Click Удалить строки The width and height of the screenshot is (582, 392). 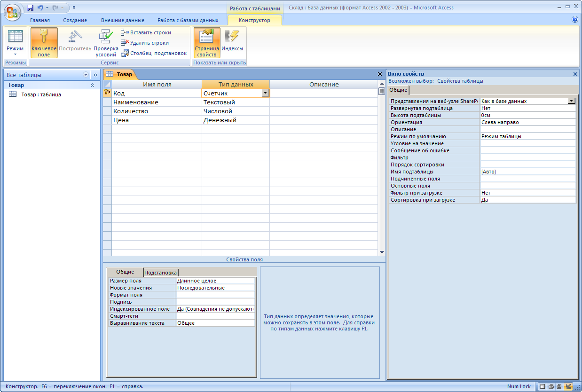[x=145, y=43]
